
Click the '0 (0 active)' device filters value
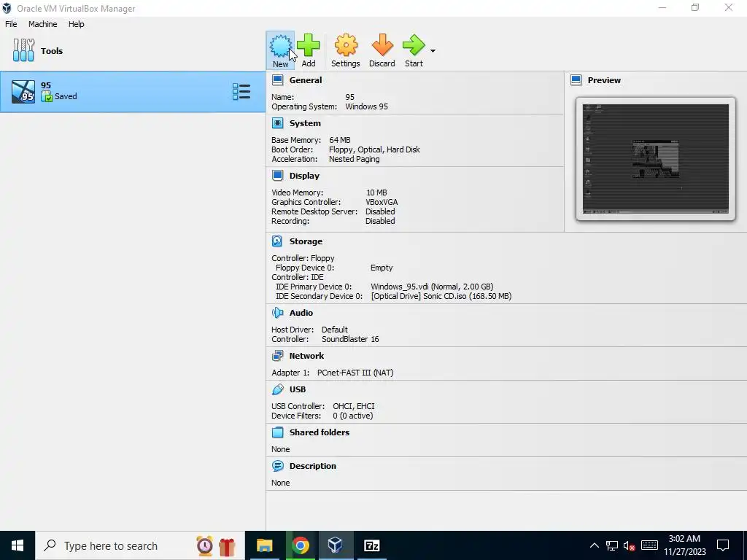(352, 416)
